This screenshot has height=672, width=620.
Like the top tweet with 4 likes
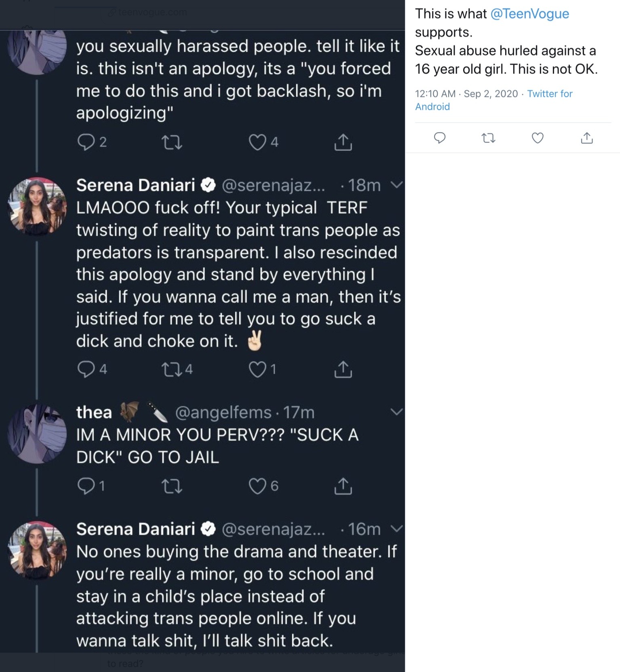257,142
